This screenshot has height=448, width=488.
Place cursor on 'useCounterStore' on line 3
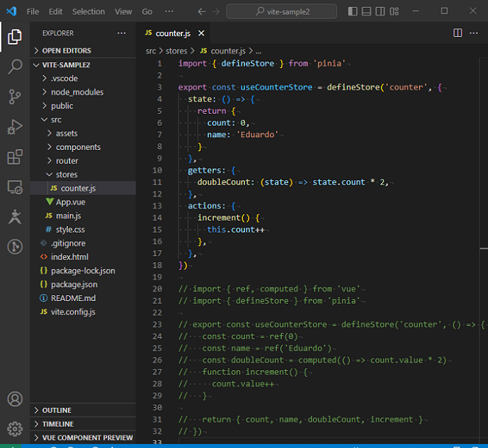tap(276, 87)
